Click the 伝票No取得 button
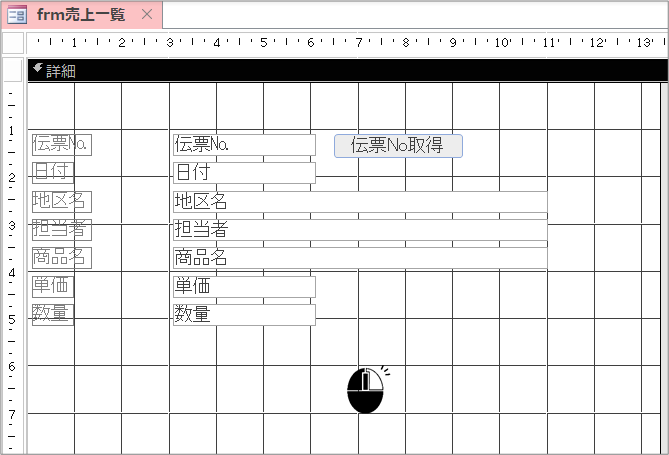Viewport: 669px width, 455px height. pyautogui.click(x=398, y=146)
